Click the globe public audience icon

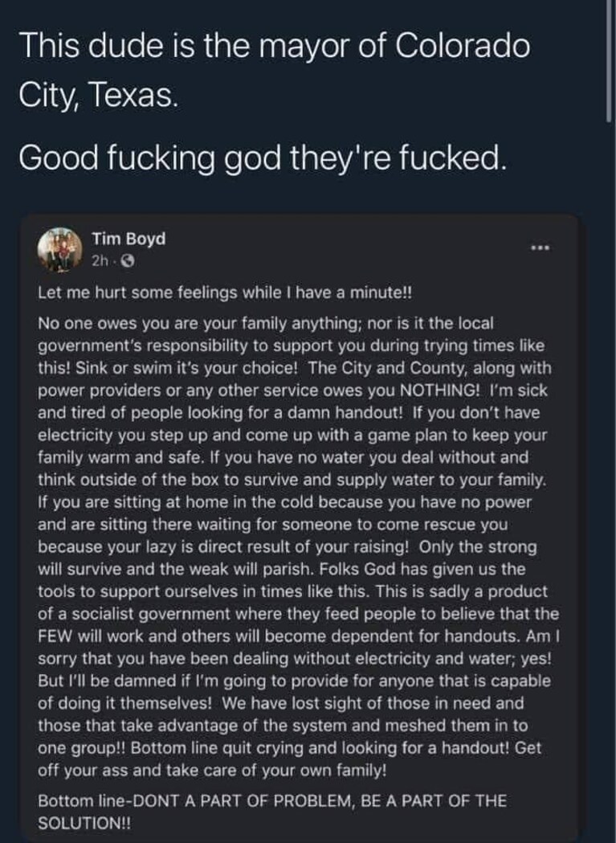(x=128, y=261)
